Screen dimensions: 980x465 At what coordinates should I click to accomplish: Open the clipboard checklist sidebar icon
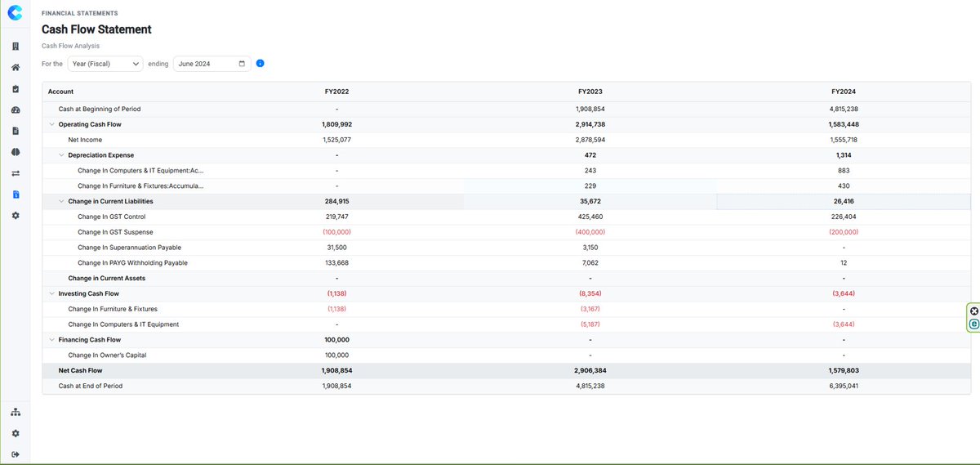[15, 88]
